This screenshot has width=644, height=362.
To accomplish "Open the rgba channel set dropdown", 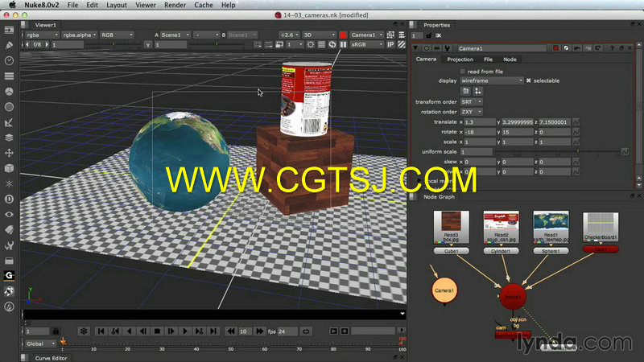I will (43, 35).
